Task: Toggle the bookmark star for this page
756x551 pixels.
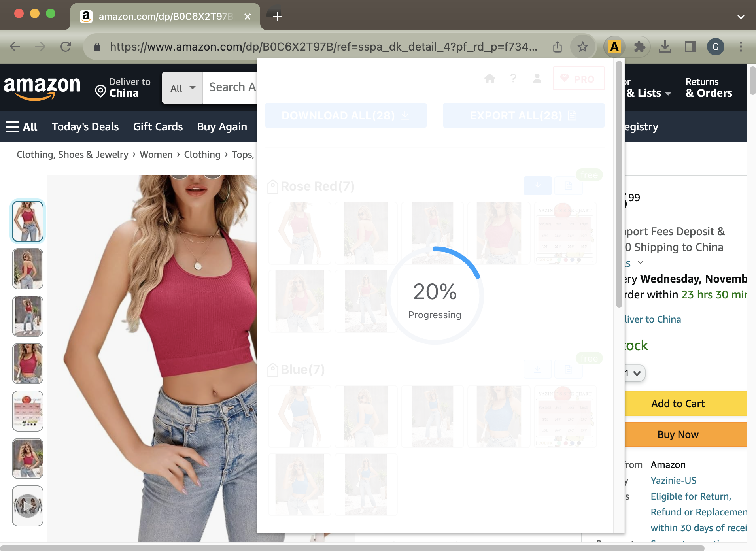Action: 582,47
